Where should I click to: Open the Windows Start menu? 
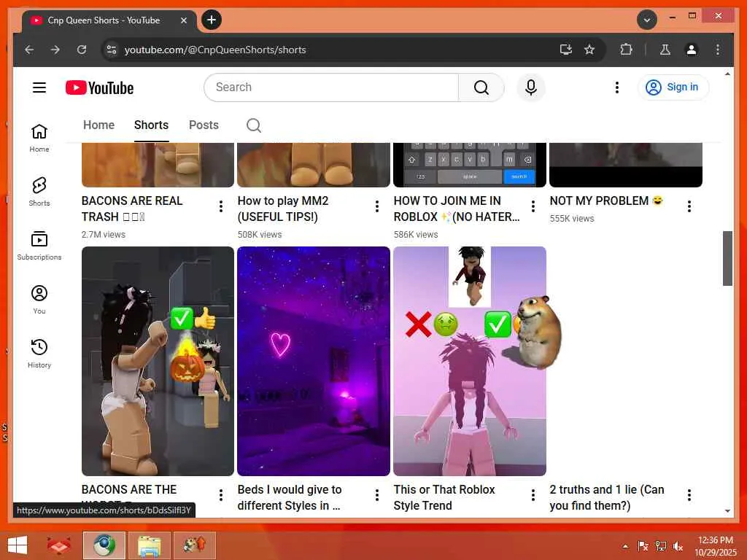(18, 545)
